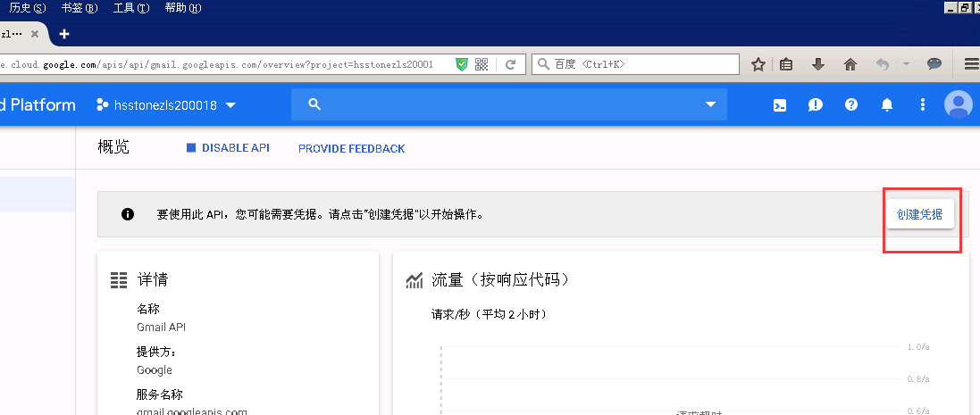The height and width of the screenshot is (415, 980).
Task: Click the 流量 chart icon
Action: tap(414, 281)
